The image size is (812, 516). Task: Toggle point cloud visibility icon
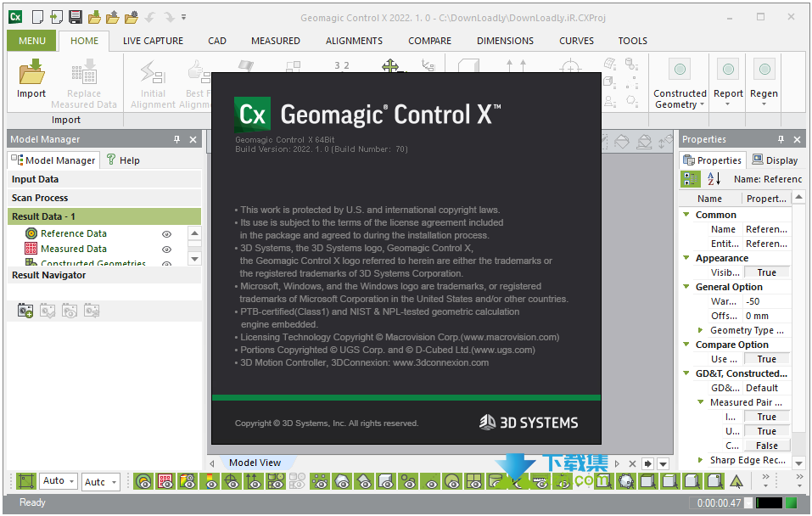321,481
